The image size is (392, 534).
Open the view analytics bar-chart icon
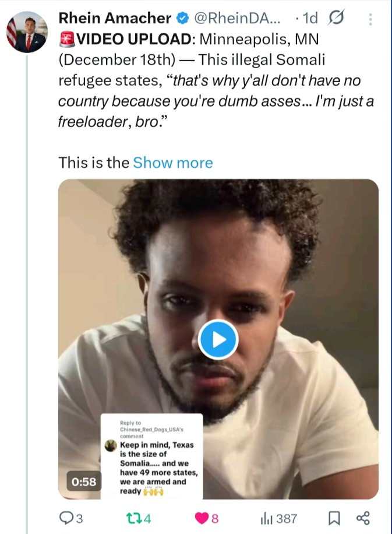point(266,518)
